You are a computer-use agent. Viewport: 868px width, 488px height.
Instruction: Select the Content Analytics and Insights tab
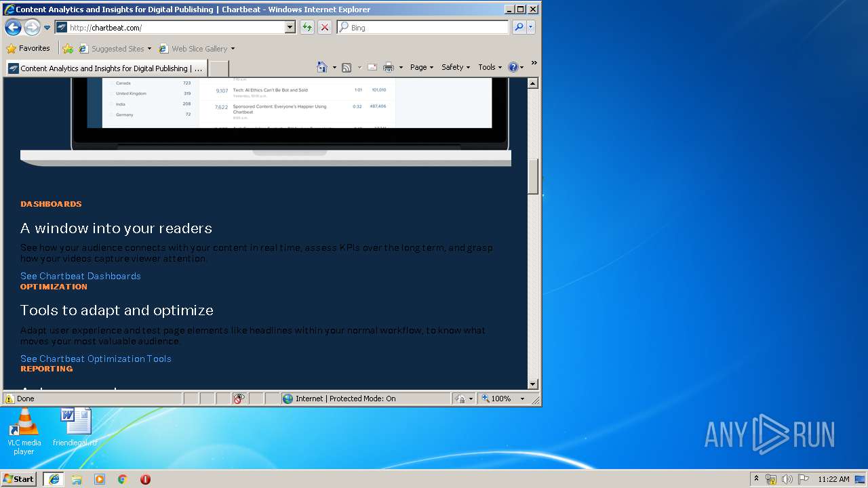[x=106, y=68]
